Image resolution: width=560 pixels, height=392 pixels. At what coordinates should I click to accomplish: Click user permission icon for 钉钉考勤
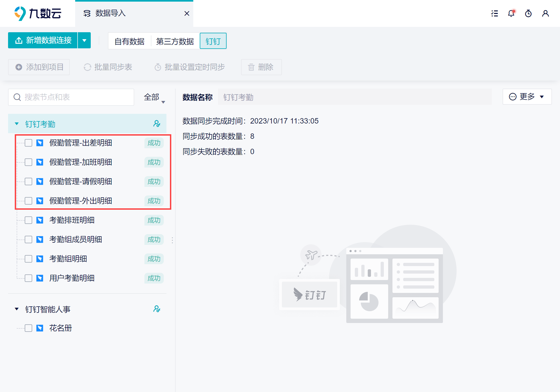pyautogui.click(x=157, y=124)
